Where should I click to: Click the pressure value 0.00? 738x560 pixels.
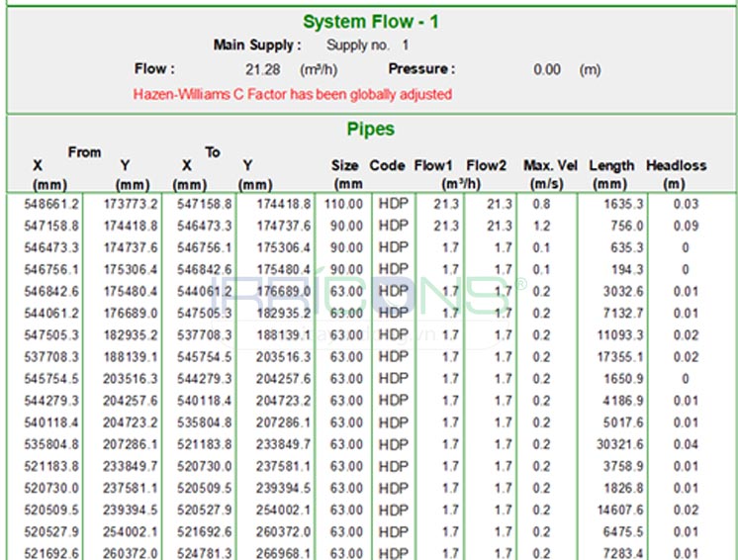tap(546, 70)
